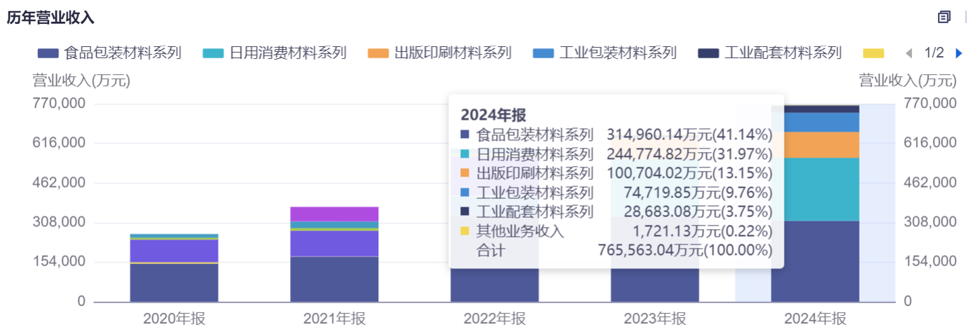Click the light blue segment of 2024 bar
Screen dimensions: 980x332
pyautogui.click(x=815, y=122)
